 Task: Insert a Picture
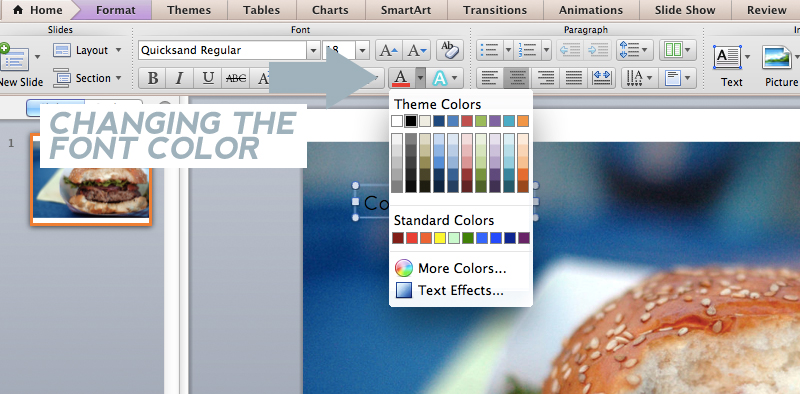[x=781, y=65]
